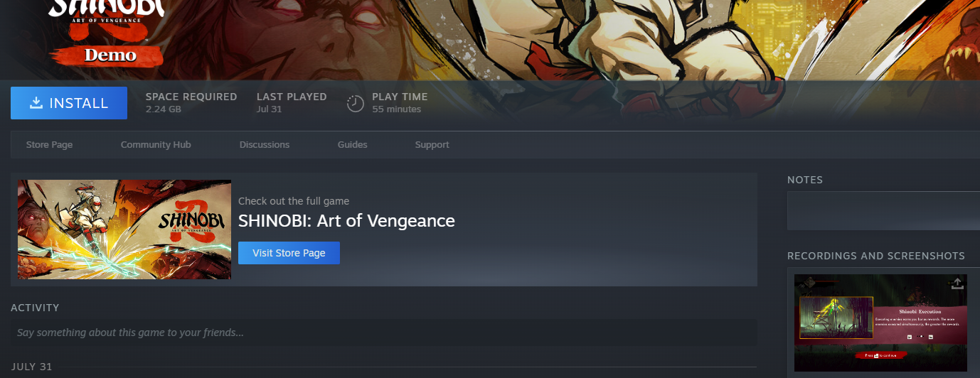
Task: Click the Last Played Jul 31 info
Action: (292, 103)
